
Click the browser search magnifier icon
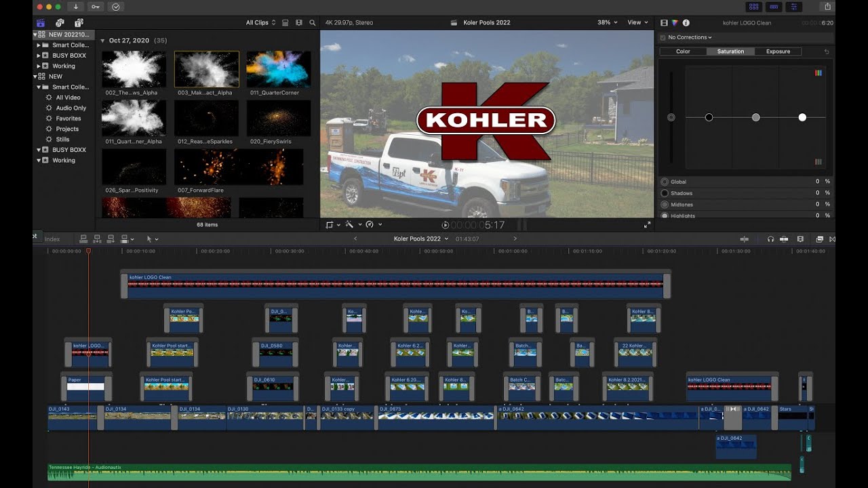click(x=313, y=22)
